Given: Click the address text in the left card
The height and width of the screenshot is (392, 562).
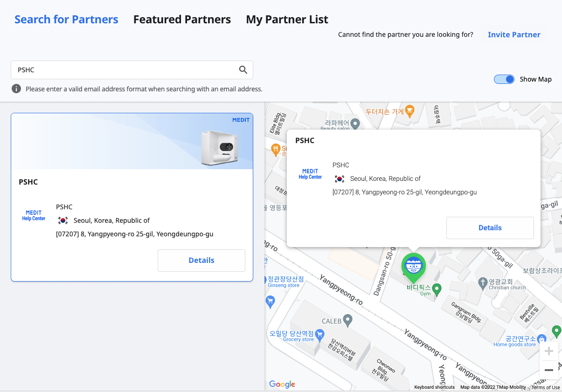Looking at the screenshot, I should pyautogui.click(x=135, y=234).
